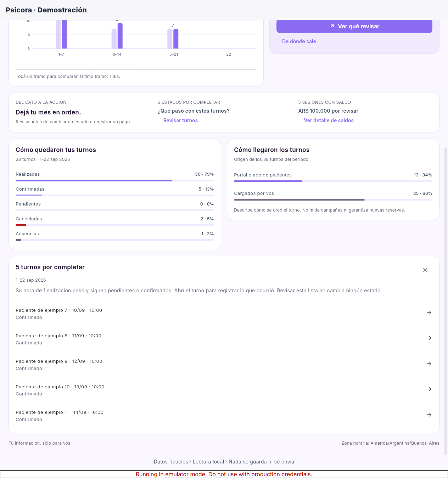The image size is (448, 478).
Task: Click the Cargados por vos bar
Action: [x=333, y=199]
